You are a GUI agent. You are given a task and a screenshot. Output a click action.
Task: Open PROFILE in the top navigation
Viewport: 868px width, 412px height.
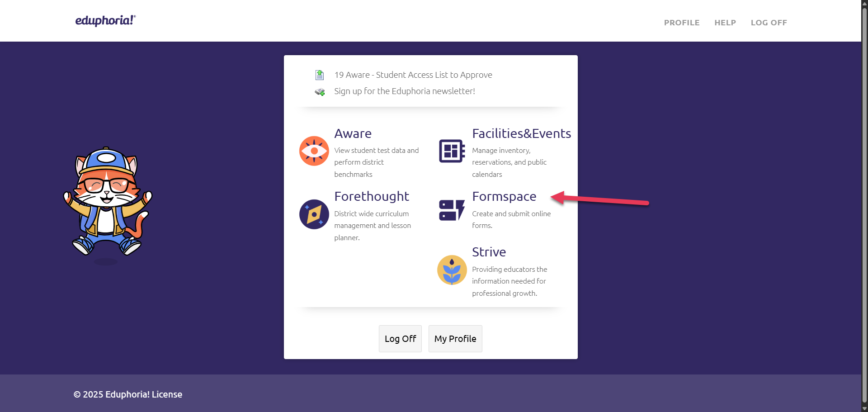(681, 23)
